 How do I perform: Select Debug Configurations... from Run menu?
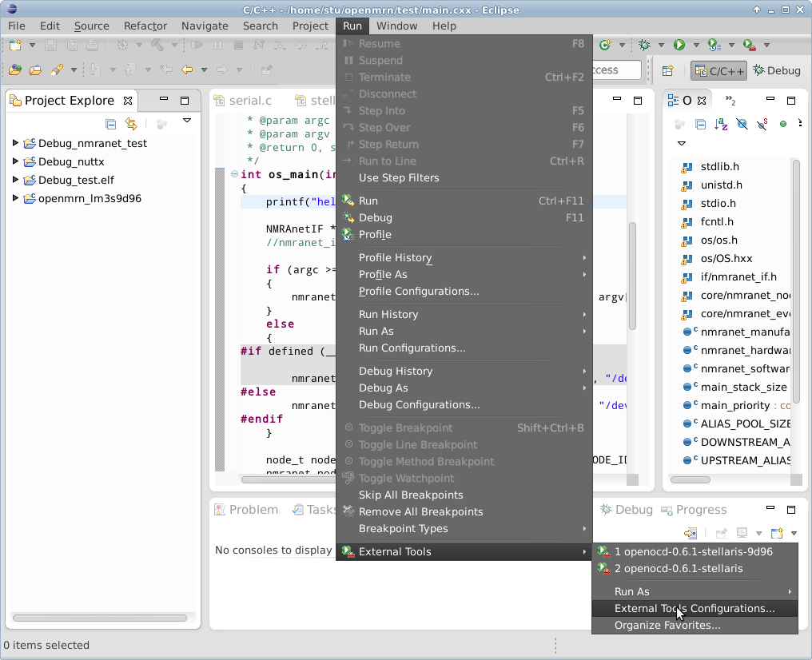(419, 404)
